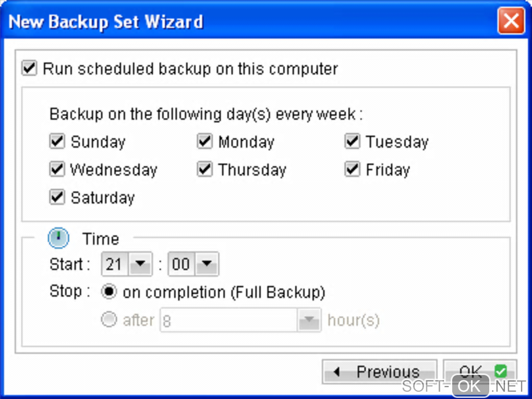The height and width of the screenshot is (399, 532).
Task: Uncheck the Friday checkbox
Action: (x=352, y=170)
